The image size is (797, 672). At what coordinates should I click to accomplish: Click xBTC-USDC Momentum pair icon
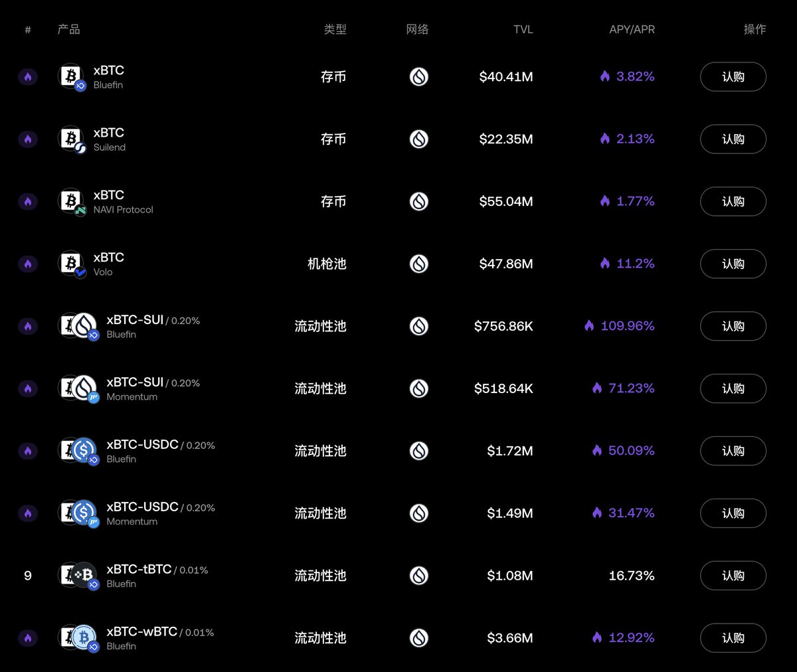point(78,513)
